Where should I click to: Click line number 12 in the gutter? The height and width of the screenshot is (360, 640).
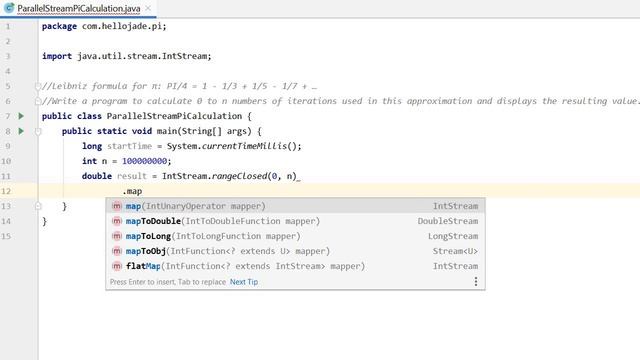pyautogui.click(x=6, y=191)
